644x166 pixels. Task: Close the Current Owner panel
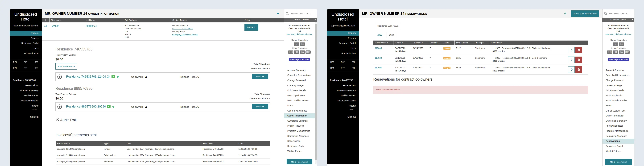(x=315, y=20)
